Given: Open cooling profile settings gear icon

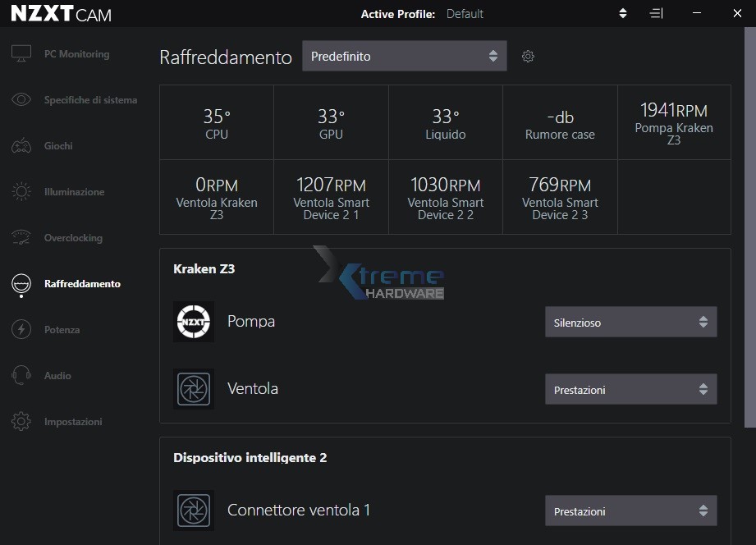Looking at the screenshot, I should pos(528,57).
